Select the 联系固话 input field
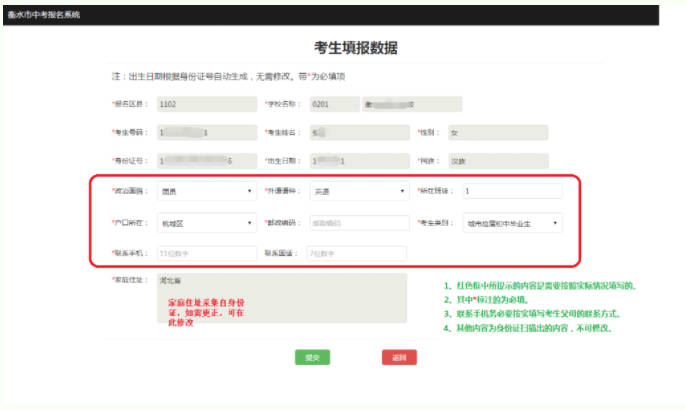 pyautogui.click(x=356, y=254)
